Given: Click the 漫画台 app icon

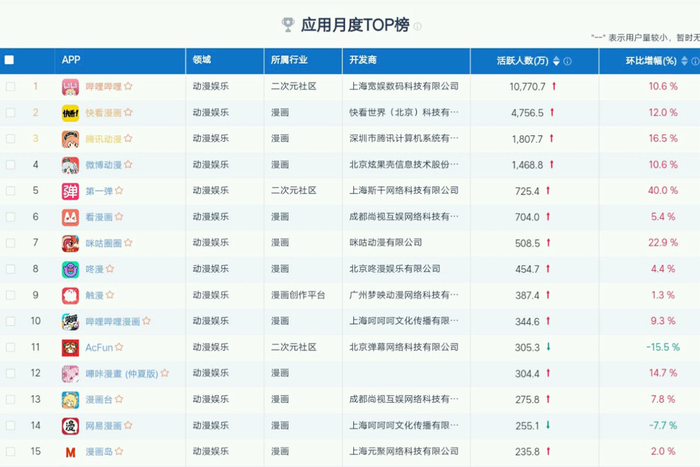Looking at the screenshot, I should 71,400.
